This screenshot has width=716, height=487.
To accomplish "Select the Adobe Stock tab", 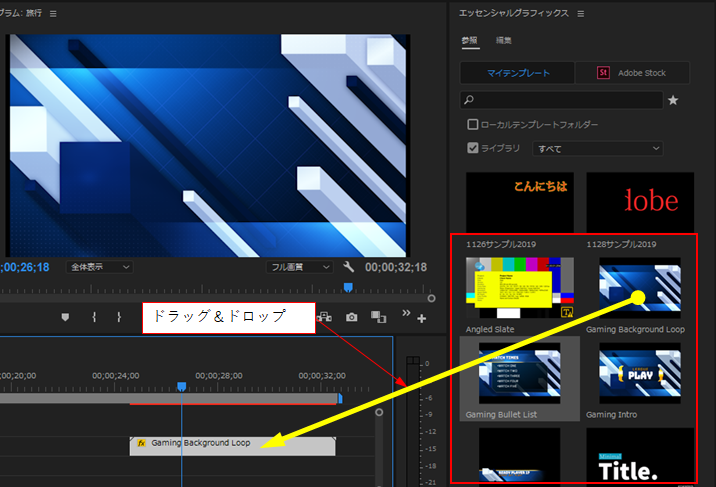I will click(x=632, y=73).
